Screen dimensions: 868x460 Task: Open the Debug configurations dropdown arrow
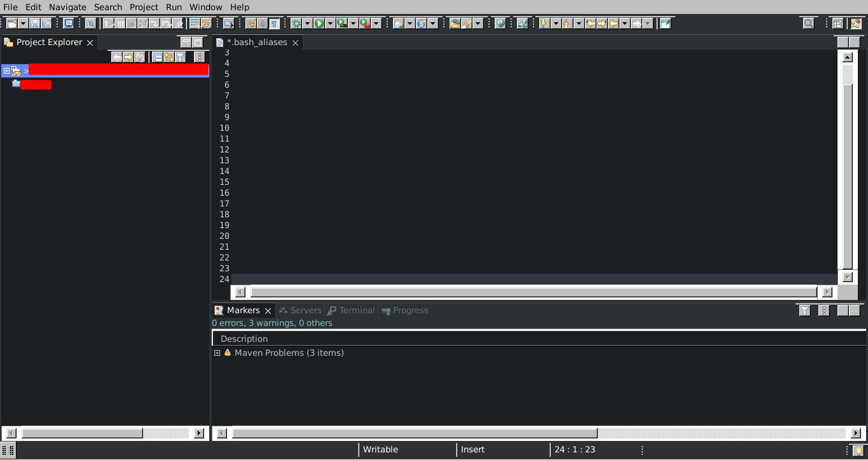[x=307, y=24]
